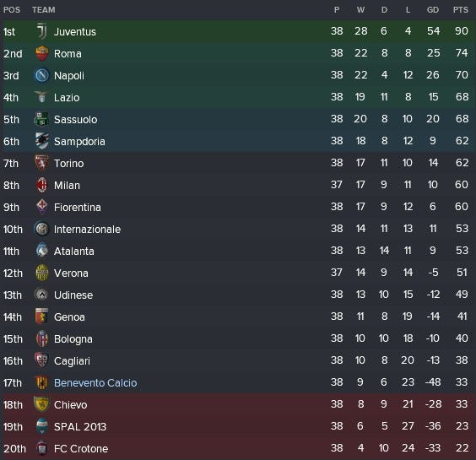Image resolution: width=476 pixels, height=460 pixels.
Task: Select the Napoli club logo
Action: pos(41,75)
